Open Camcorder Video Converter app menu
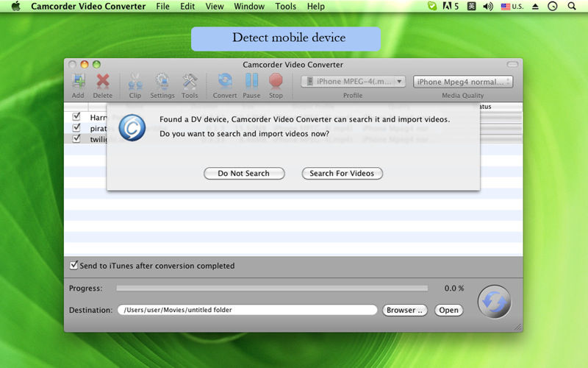588x368 pixels. click(88, 7)
